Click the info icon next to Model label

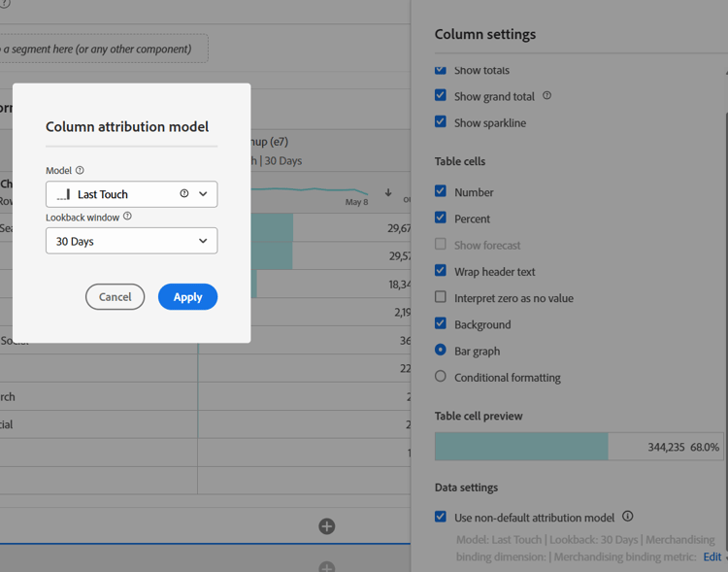click(80, 171)
